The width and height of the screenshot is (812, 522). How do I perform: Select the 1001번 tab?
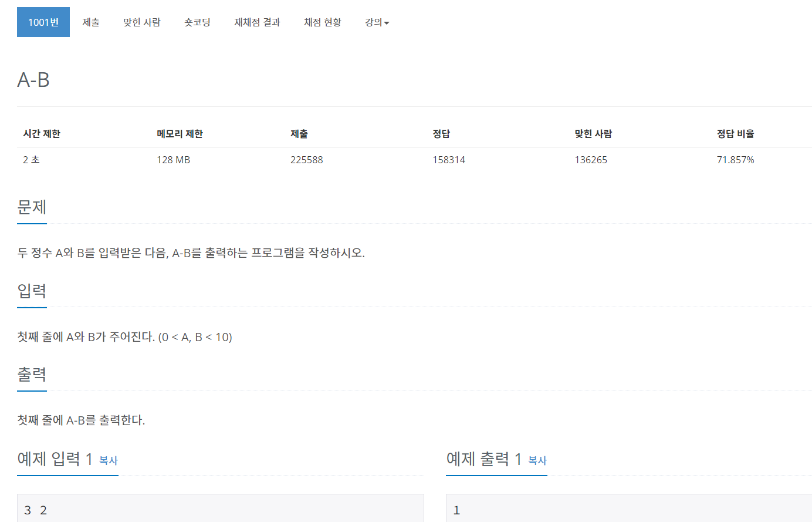pyautogui.click(x=43, y=22)
